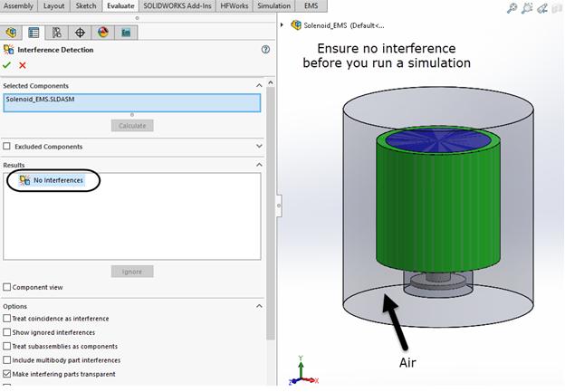Enable Treat coincidence as interference
Screen dimensions: 565x392
pos(8,319)
